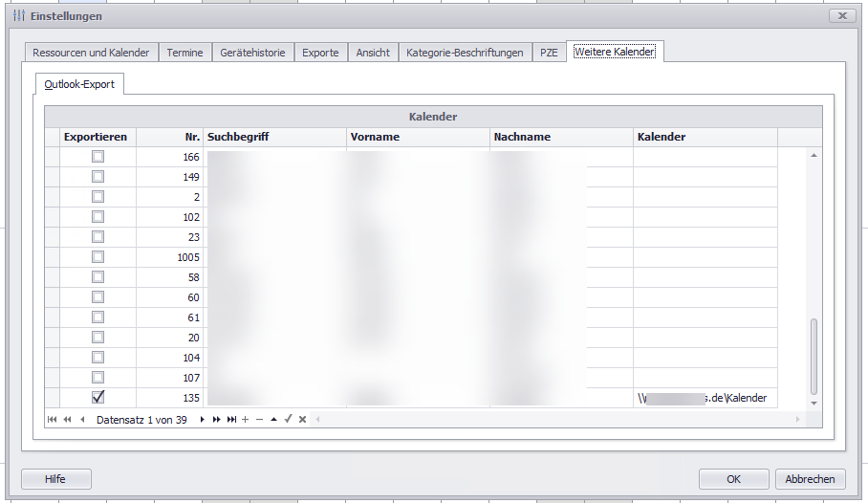Click OK to confirm settings
This screenshot has height=503, width=868.
coord(733,479)
